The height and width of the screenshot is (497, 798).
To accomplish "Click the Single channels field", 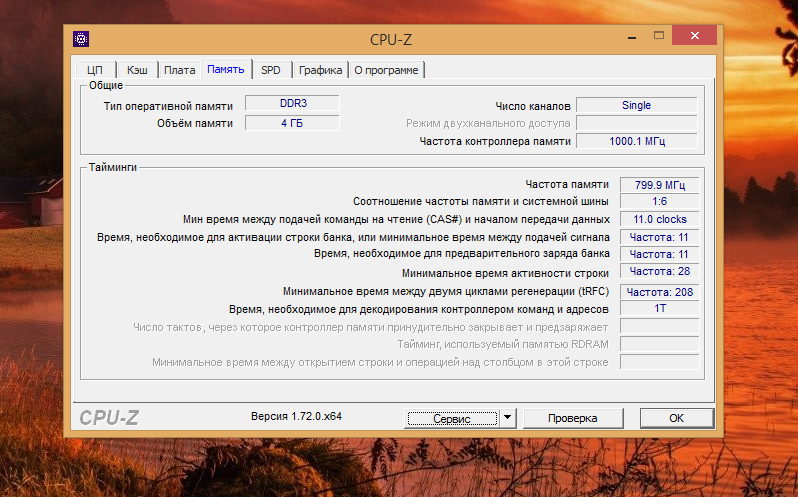I will coord(636,105).
